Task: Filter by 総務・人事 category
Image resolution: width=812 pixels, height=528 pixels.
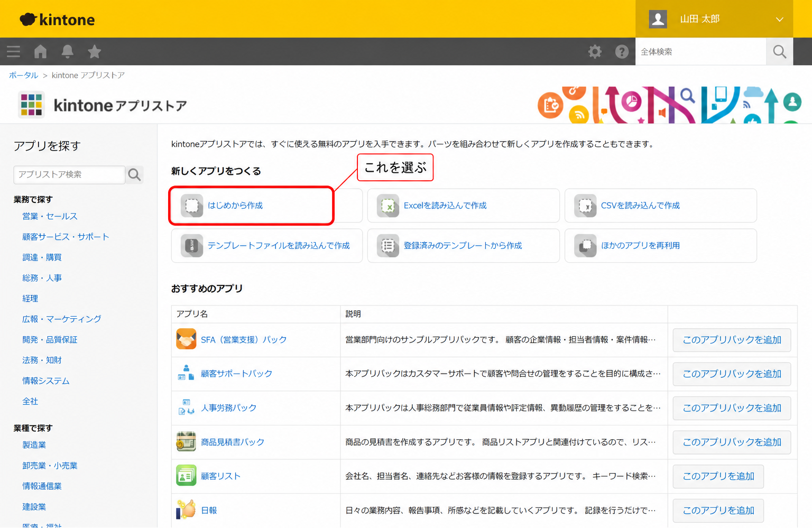Action: (x=42, y=278)
